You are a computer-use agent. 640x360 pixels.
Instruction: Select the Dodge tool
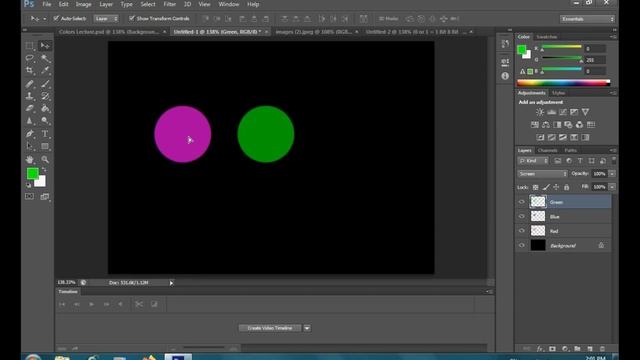(45, 121)
